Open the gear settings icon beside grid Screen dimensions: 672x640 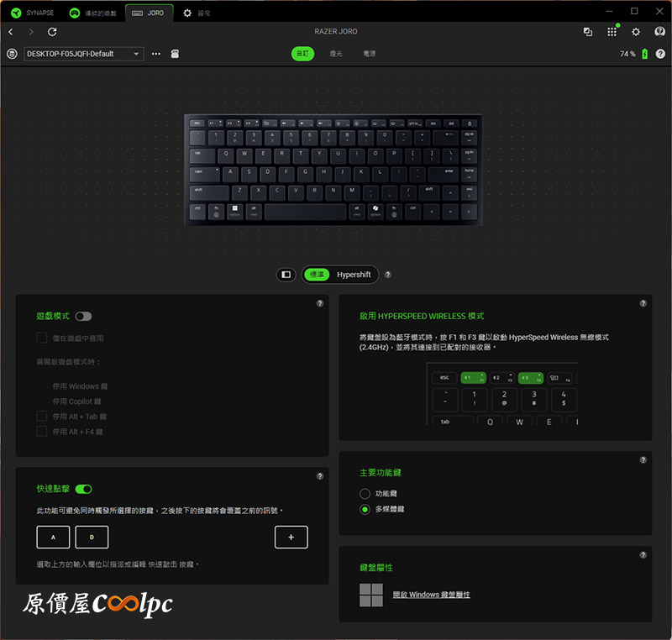click(636, 32)
